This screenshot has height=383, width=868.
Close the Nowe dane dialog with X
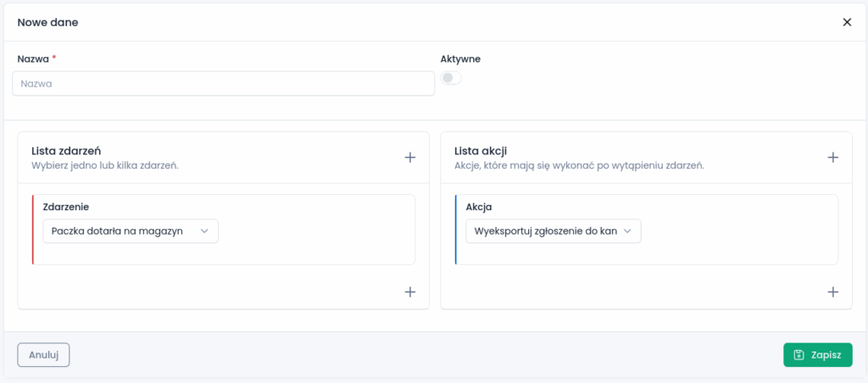click(x=847, y=22)
